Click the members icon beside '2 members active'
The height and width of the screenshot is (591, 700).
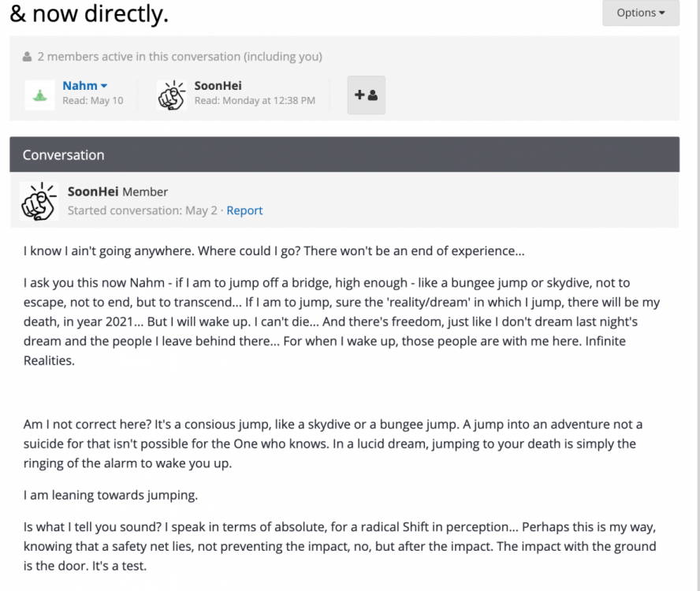pos(28,57)
